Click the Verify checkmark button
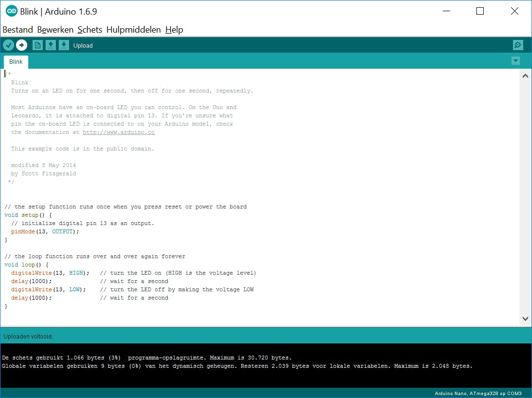Viewport: 532px width, 398px height. (x=8, y=45)
